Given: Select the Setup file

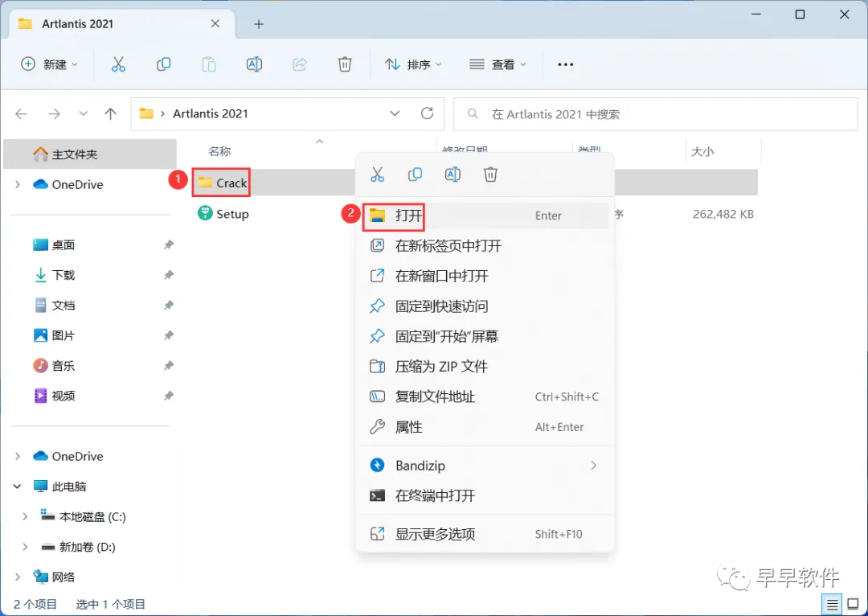Looking at the screenshot, I should [x=223, y=214].
